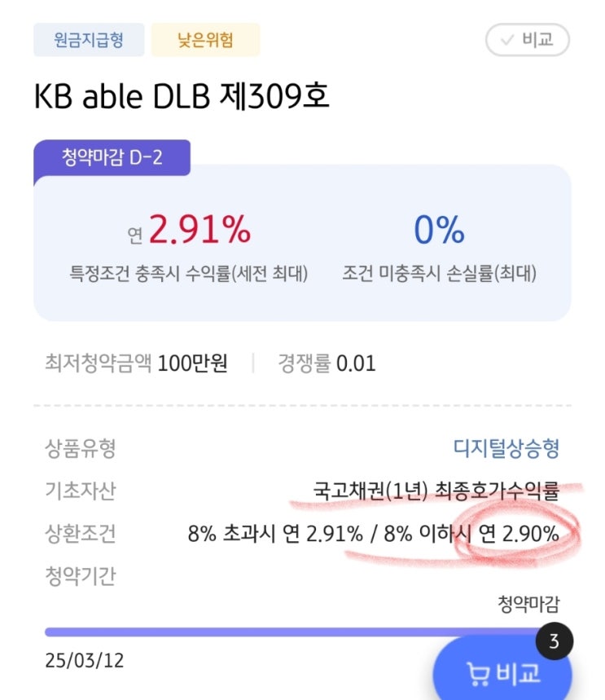This screenshot has height=700, width=605.
Task: Click the 국고채권(1년) 최종호가수익률 underlying asset
Action: 436,491
